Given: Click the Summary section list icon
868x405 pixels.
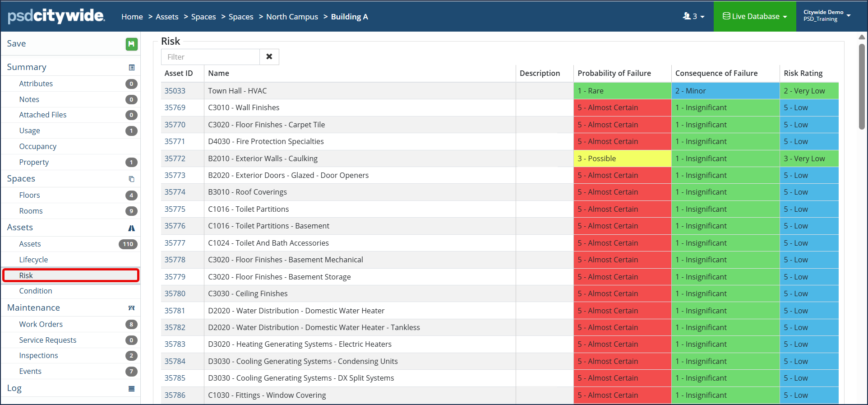Looking at the screenshot, I should tap(132, 67).
